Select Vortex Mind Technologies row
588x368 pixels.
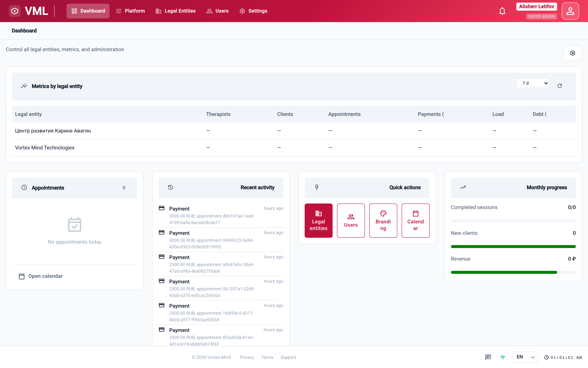point(294,148)
